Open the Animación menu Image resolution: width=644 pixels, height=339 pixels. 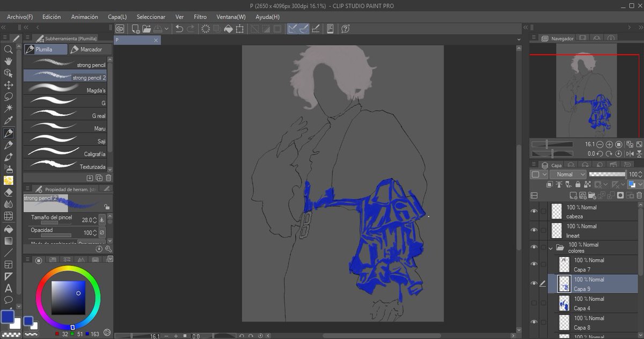tap(84, 17)
